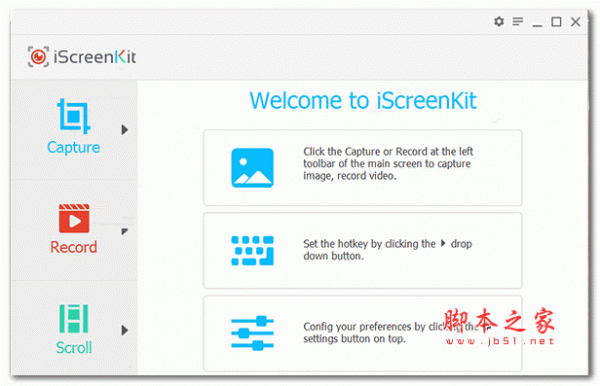Image resolution: width=600 pixels, height=386 pixels.
Task: Select the Capture crop icon
Action: click(x=73, y=116)
